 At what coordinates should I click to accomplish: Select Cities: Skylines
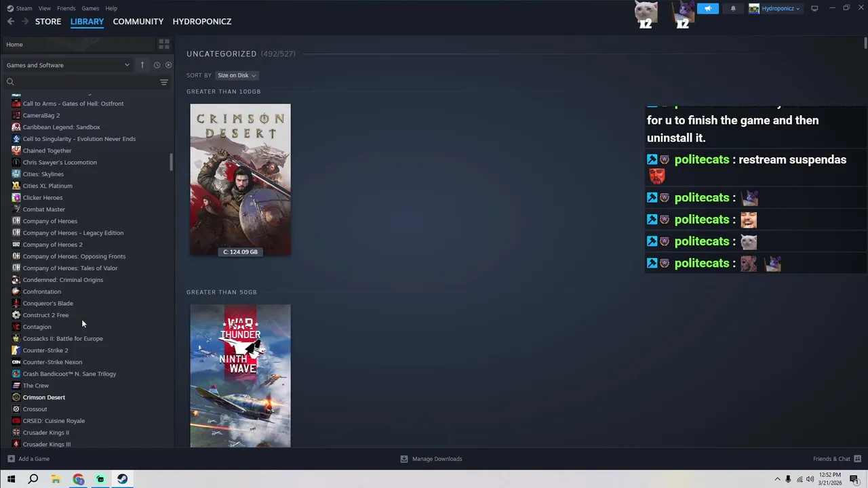click(x=43, y=174)
